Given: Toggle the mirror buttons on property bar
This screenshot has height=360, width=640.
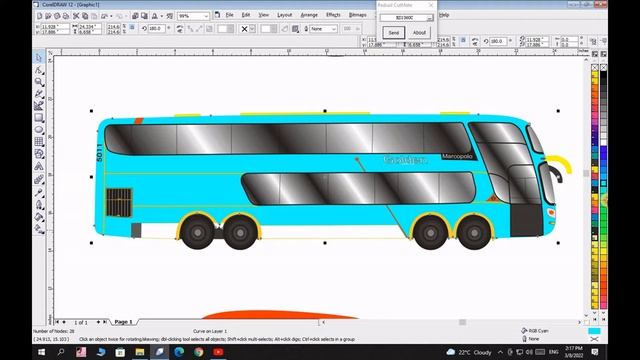Looking at the screenshot, I should pos(180,29).
